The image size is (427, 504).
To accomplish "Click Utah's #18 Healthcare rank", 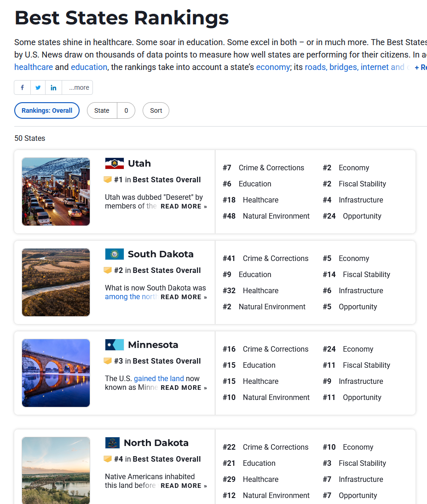I will click(251, 200).
